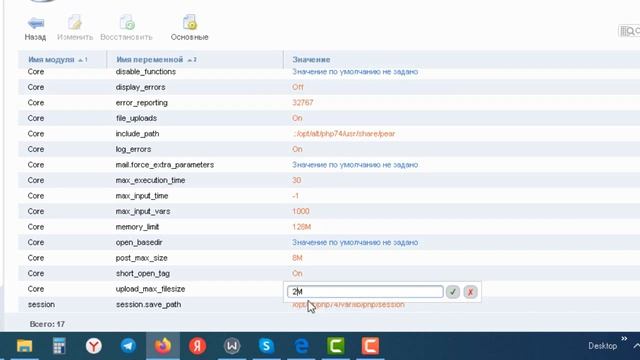Click the Всего: 17 total count text

[47, 324]
